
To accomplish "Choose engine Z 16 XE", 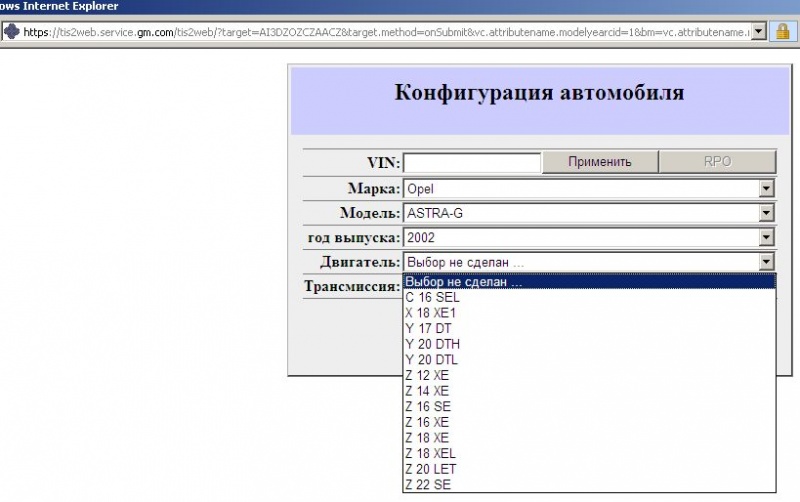I will click(x=589, y=422).
